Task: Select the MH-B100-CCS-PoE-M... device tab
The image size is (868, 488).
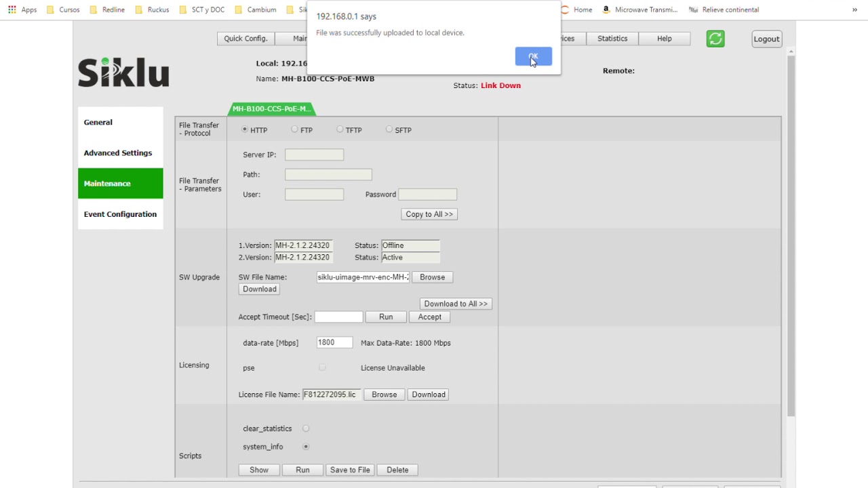Action: click(x=272, y=108)
